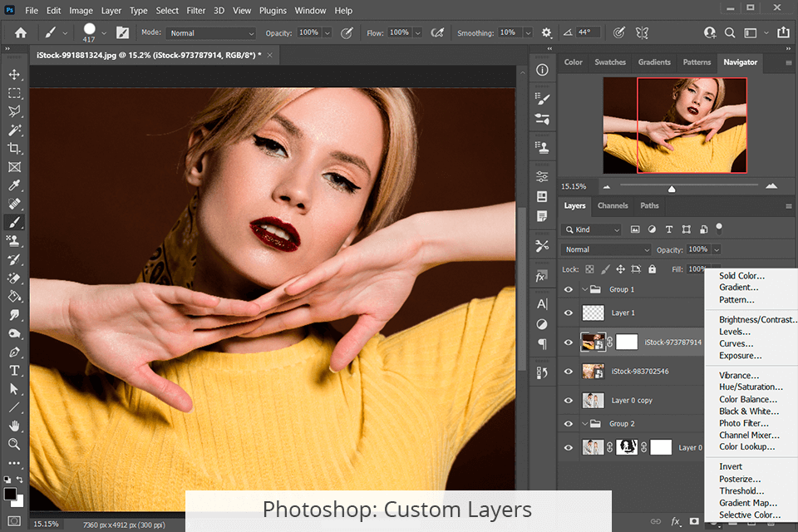Viewport: 798px width, 532px height.
Task: Click the Navigator preview thumbnail
Action: tap(675, 126)
